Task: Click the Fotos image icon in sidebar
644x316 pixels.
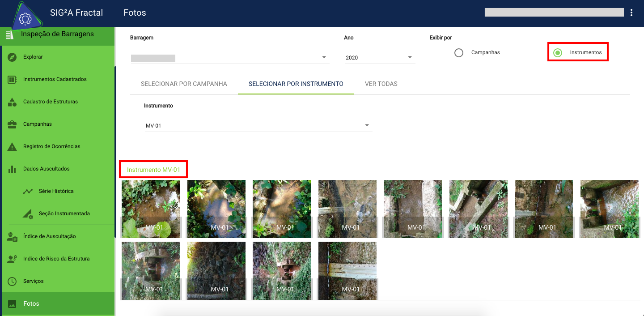Action: click(x=12, y=303)
